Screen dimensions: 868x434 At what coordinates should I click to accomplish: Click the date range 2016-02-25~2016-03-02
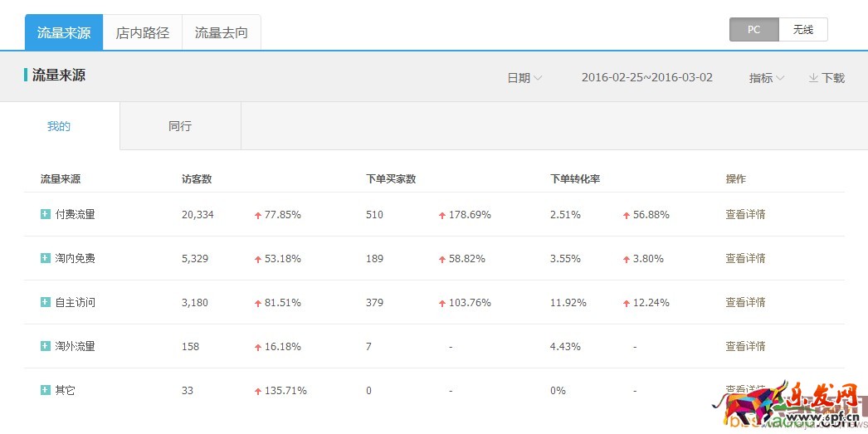pos(646,78)
